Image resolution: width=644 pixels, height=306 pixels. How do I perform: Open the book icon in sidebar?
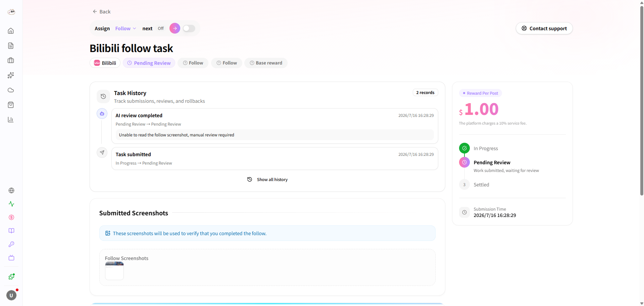point(11,231)
